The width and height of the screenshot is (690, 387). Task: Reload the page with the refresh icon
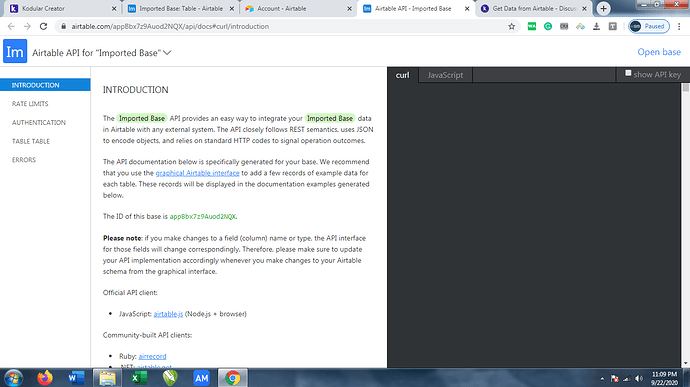(43, 26)
